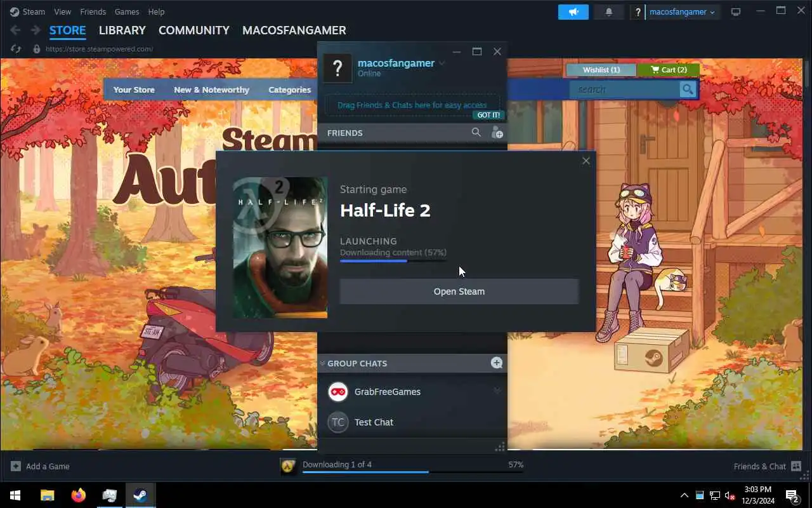The width and height of the screenshot is (812, 508).
Task: Click the store URL address
Action: tap(99, 49)
